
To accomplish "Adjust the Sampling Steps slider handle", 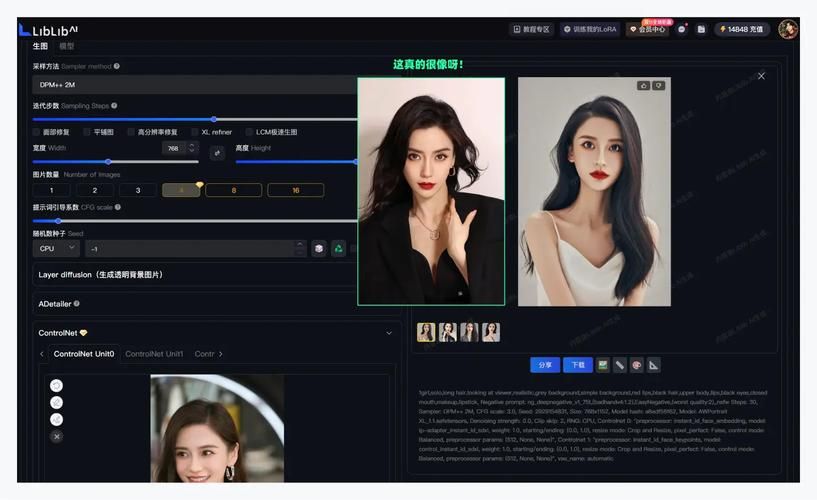I will [214, 119].
